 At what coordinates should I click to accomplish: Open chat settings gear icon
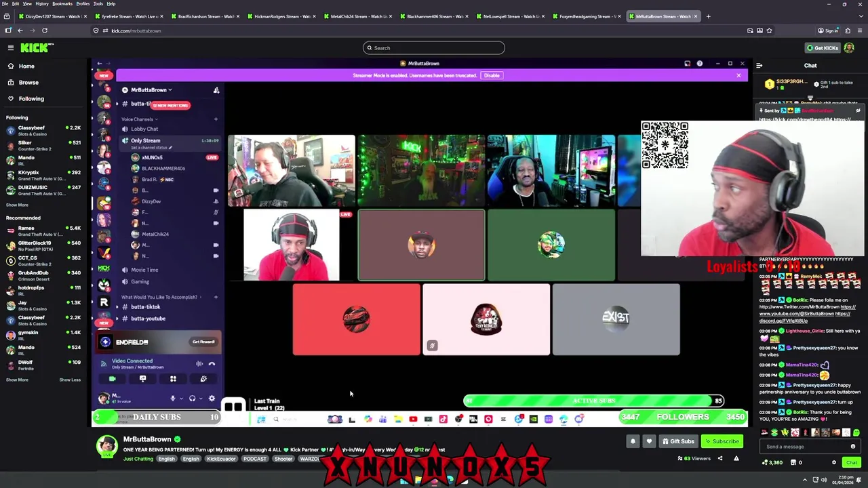click(834, 462)
